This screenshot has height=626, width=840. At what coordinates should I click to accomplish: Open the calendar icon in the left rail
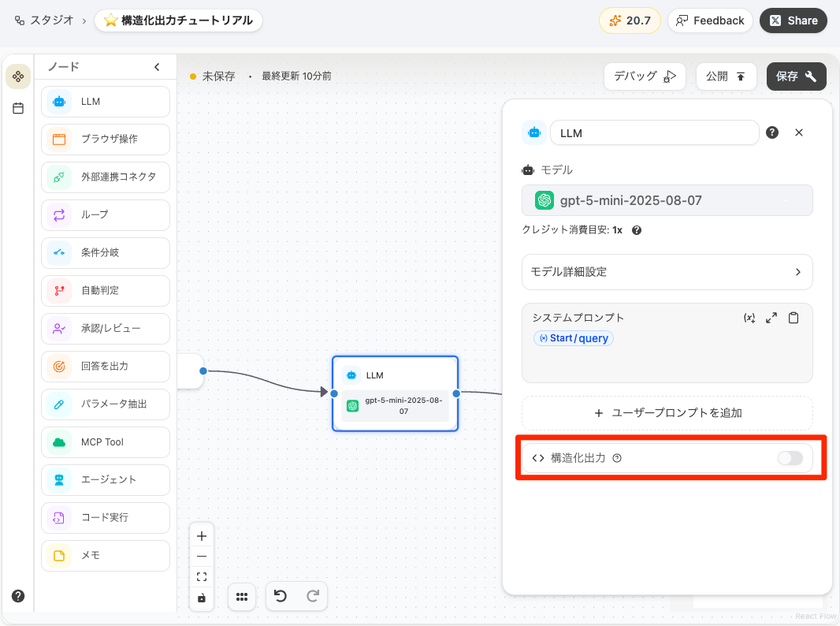pyautogui.click(x=17, y=108)
